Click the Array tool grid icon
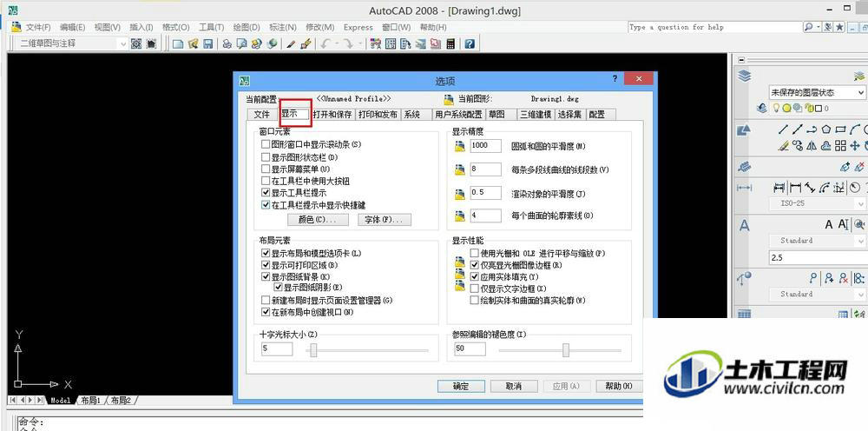 840,146
